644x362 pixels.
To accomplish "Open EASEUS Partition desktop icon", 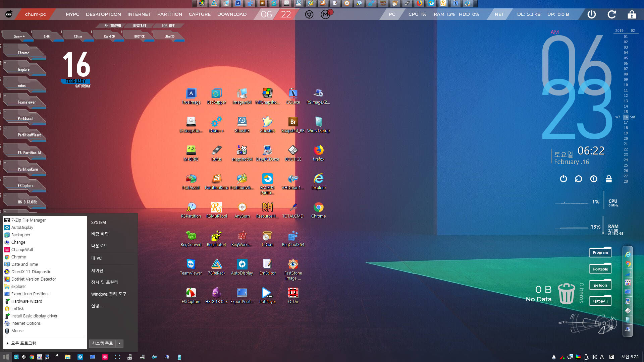I will coord(267,184).
